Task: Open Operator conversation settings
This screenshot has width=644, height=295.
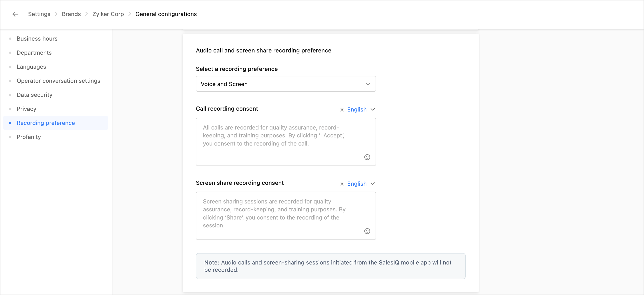Action: tap(58, 81)
